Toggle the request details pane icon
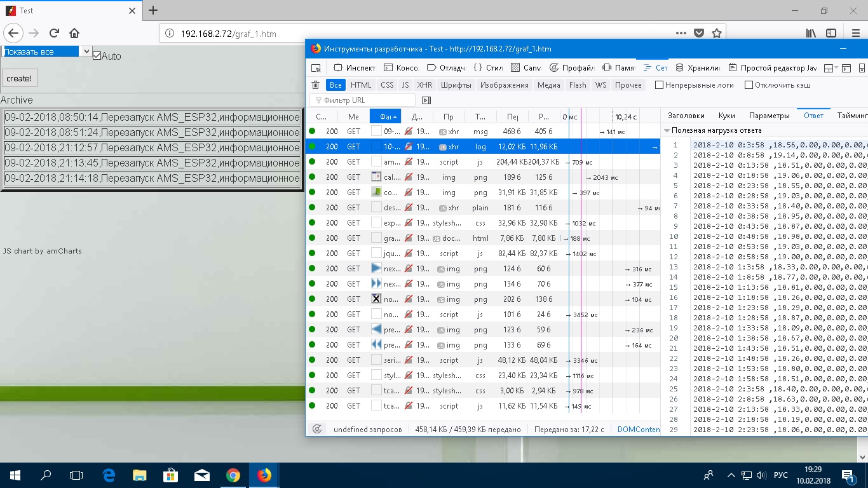This screenshot has width=868, height=488. tap(426, 100)
